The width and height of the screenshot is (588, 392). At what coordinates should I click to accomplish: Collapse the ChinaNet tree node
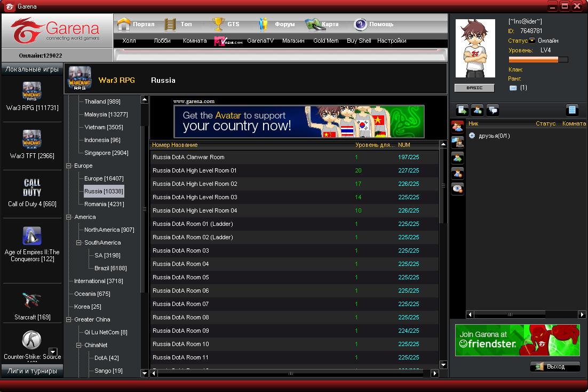[x=79, y=345]
